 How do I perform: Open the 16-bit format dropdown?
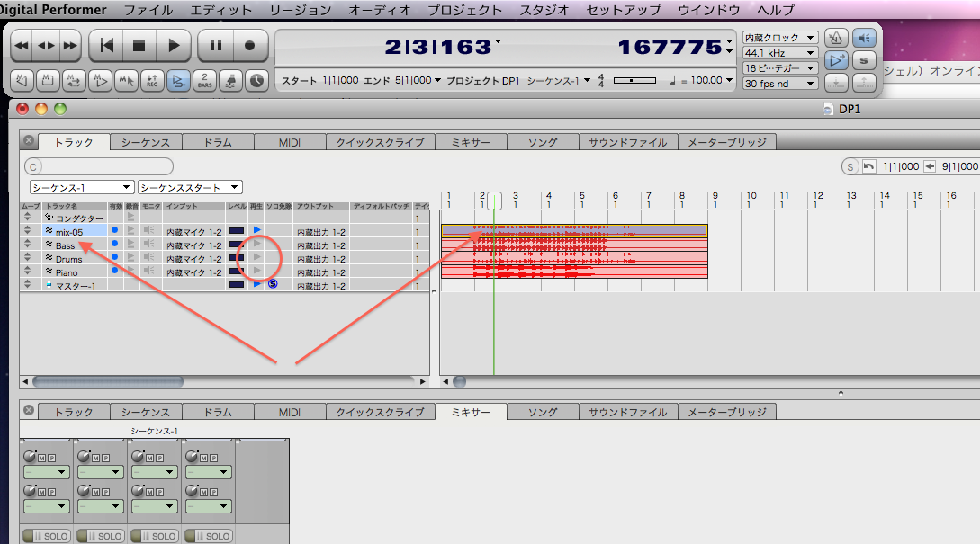[x=779, y=68]
